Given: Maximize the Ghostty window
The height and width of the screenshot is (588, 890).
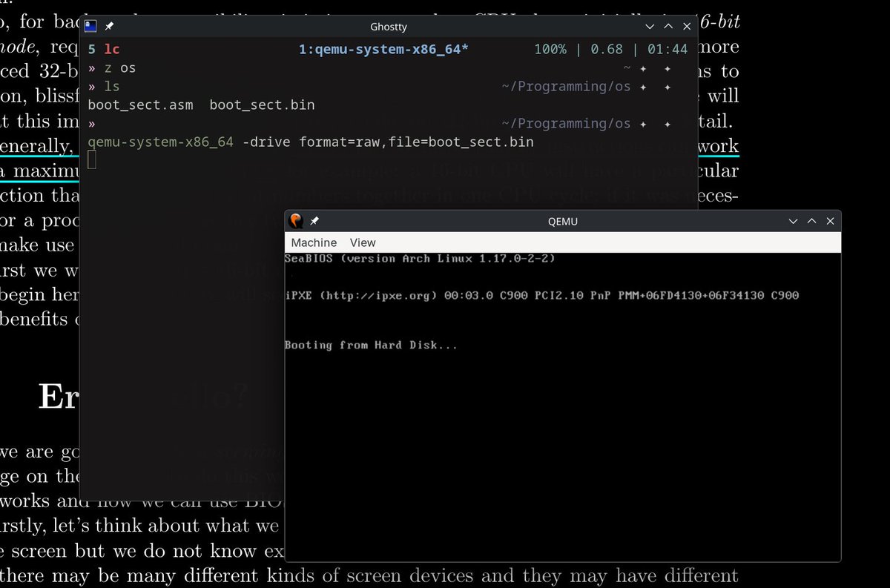Looking at the screenshot, I should pos(668,26).
